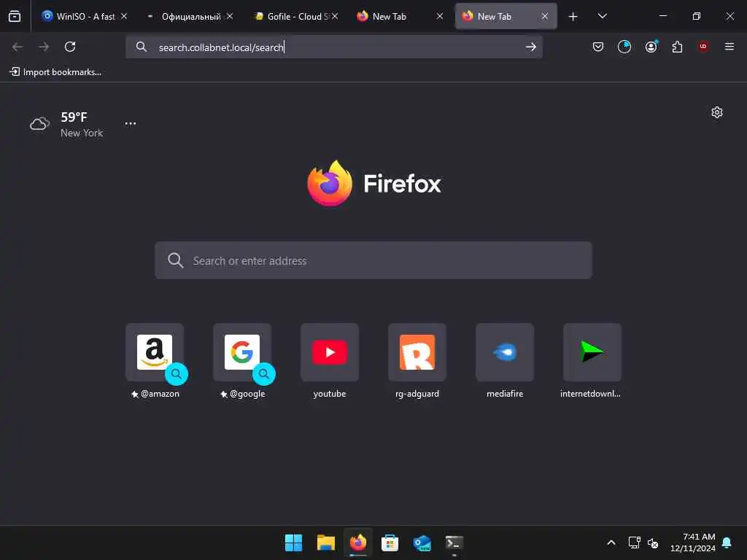The image size is (747, 560).
Task: Show hidden system tray icons
Action: (x=611, y=542)
